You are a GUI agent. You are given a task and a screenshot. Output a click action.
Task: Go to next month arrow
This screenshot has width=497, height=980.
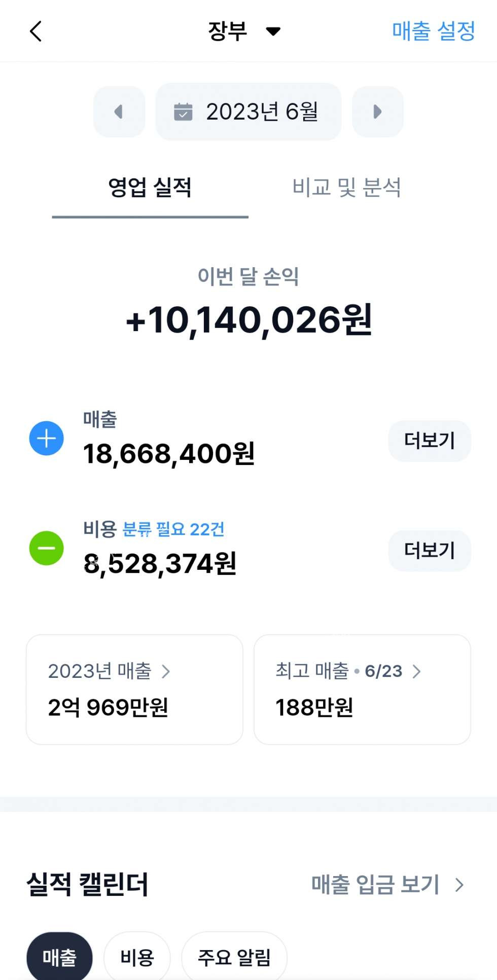(377, 112)
